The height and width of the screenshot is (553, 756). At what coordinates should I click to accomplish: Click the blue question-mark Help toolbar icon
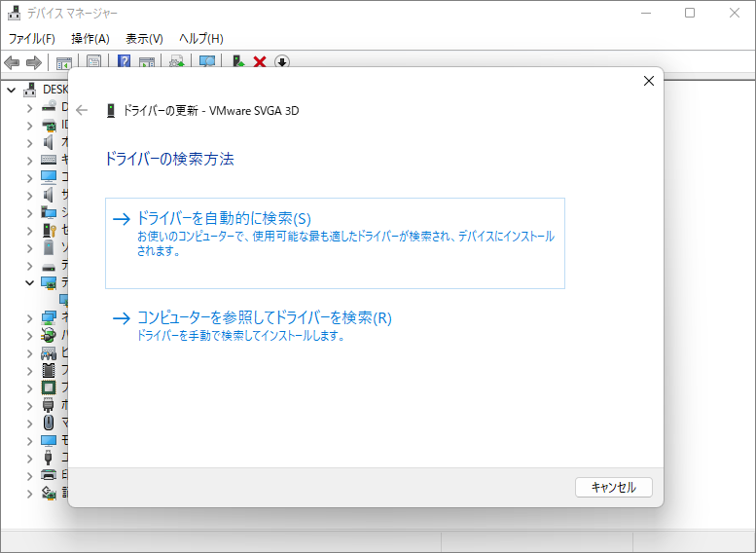point(124,62)
